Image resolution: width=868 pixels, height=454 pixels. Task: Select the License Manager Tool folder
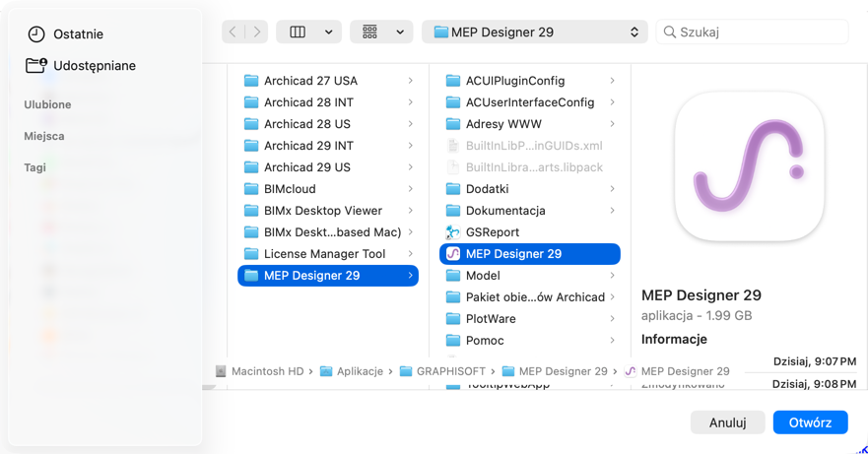point(328,253)
